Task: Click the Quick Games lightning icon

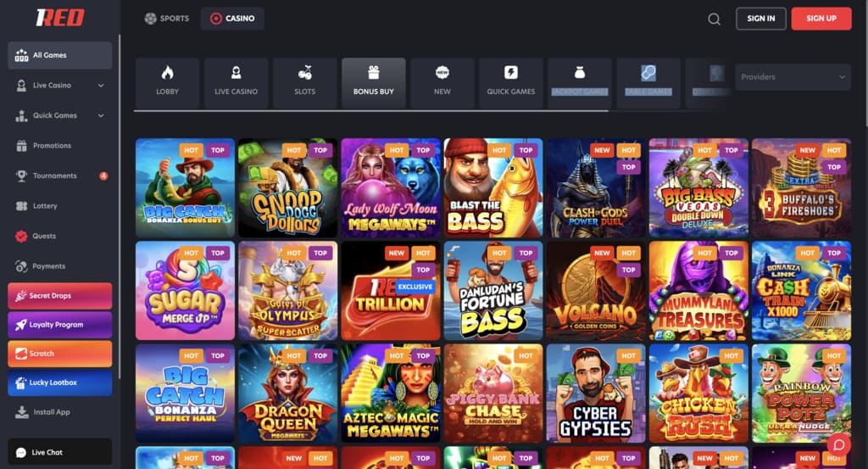Action: click(x=511, y=73)
